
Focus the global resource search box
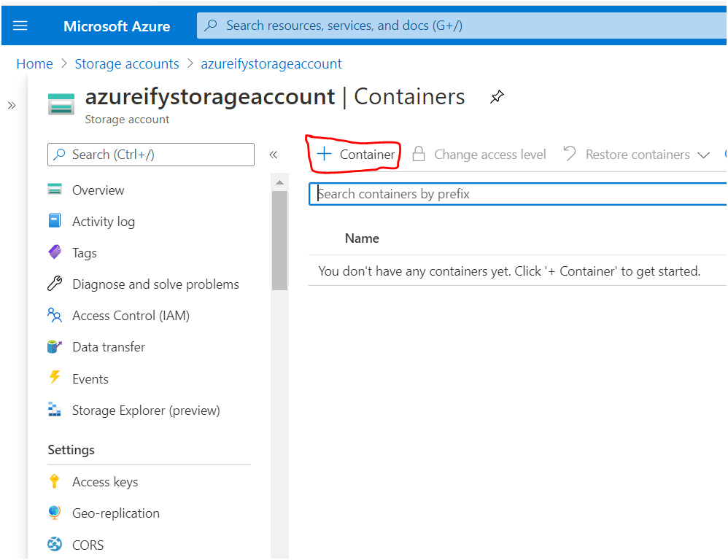tap(462, 26)
